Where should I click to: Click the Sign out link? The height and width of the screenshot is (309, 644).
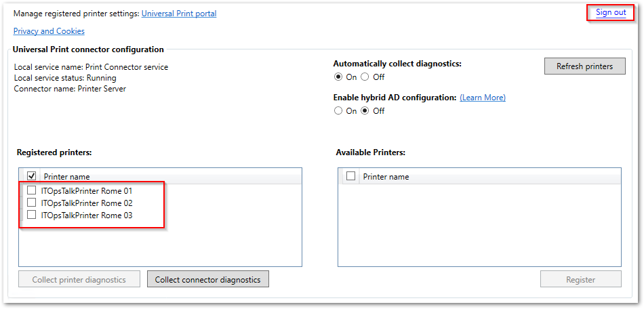coord(610,12)
